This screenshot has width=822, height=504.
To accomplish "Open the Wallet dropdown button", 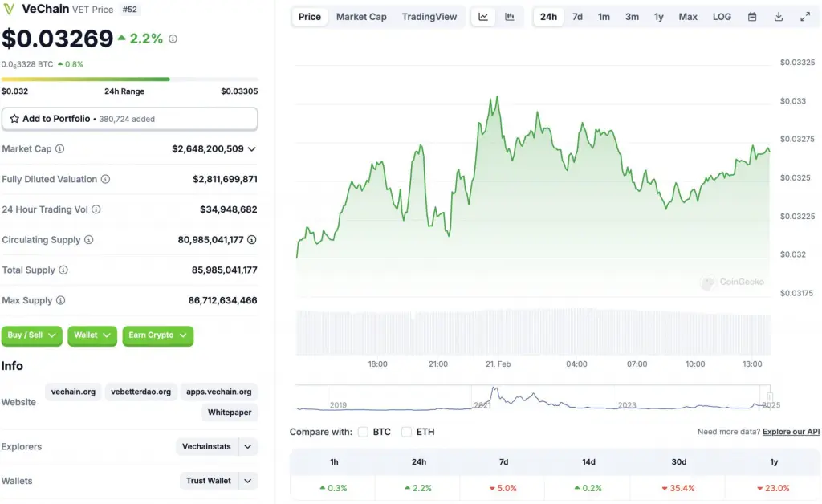I will pyautogui.click(x=92, y=335).
